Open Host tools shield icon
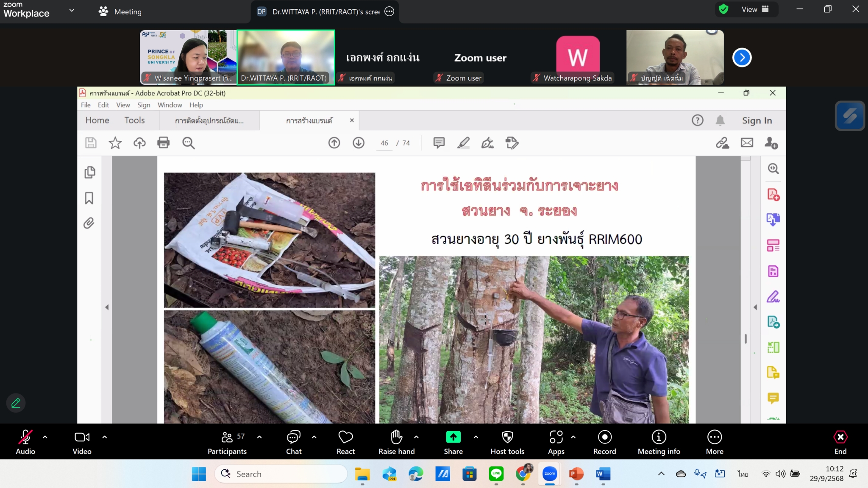This screenshot has width=868, height=488. (x=507, y=437)
